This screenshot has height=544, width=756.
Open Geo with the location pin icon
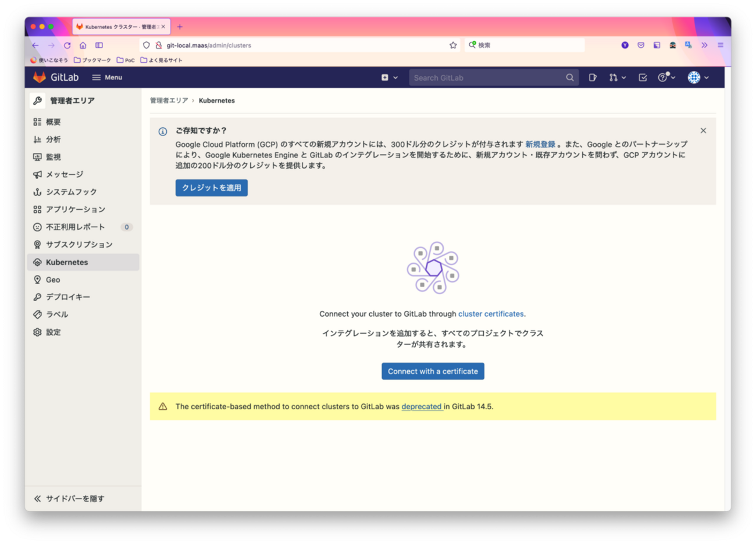(x=37, y=280)
